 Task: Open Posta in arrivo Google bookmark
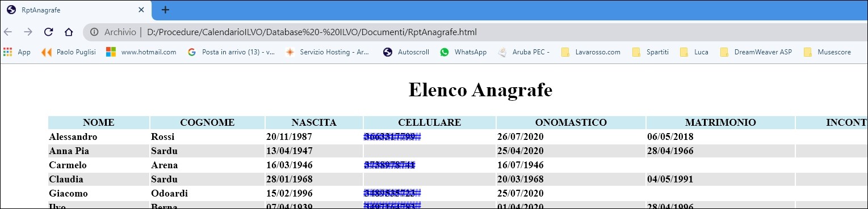231,52
